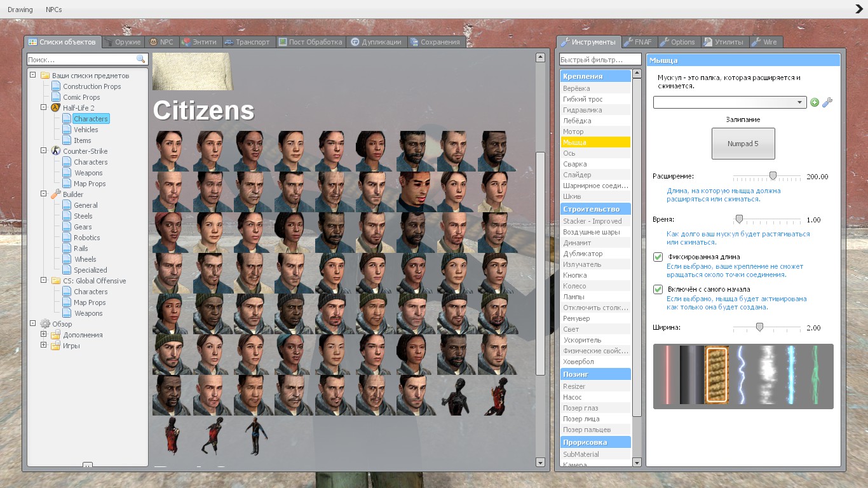Click the Время slider handle
Viewport: 868px width, 488px height.
tap(739, 219)
